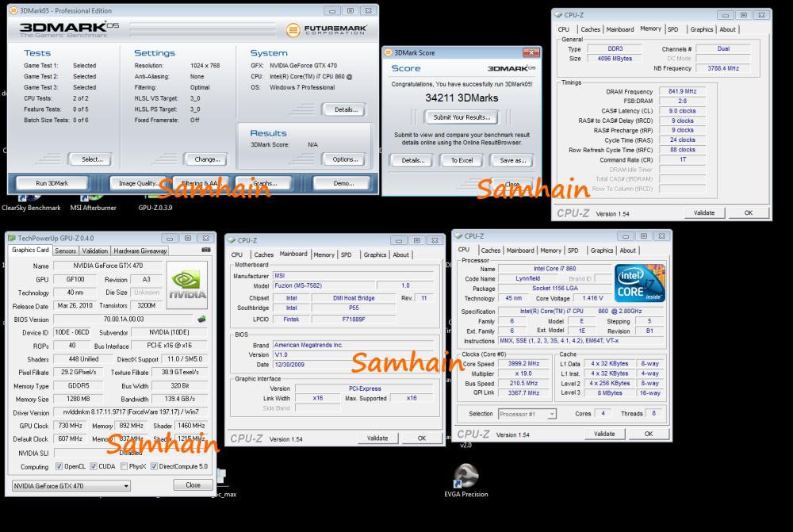Open the About tab in CPU-Z Memory window
The image size is (793, 532).
pos(727,29)
